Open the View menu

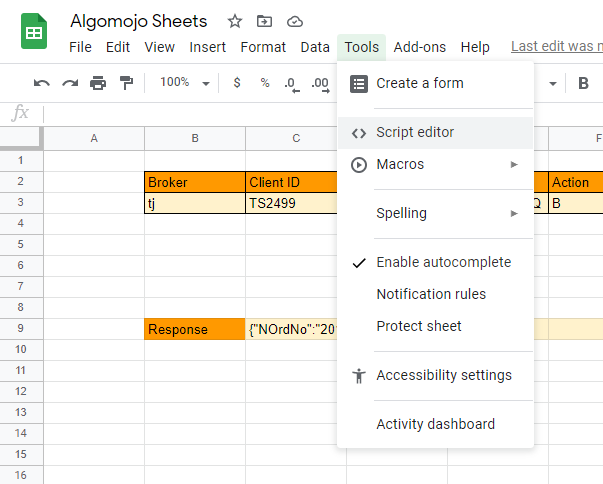[160, 47]
